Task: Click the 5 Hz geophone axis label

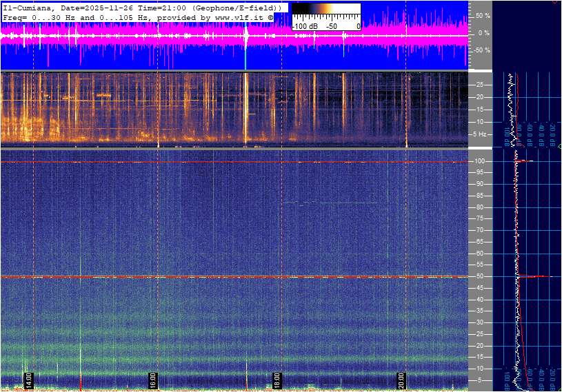Action: click(x=481, y=134)
